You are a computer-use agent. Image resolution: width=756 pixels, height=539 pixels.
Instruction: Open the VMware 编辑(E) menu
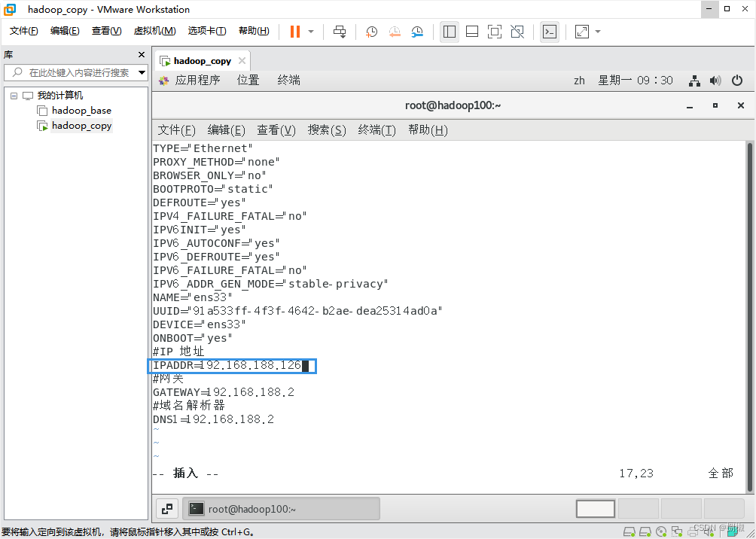point(65,31)
